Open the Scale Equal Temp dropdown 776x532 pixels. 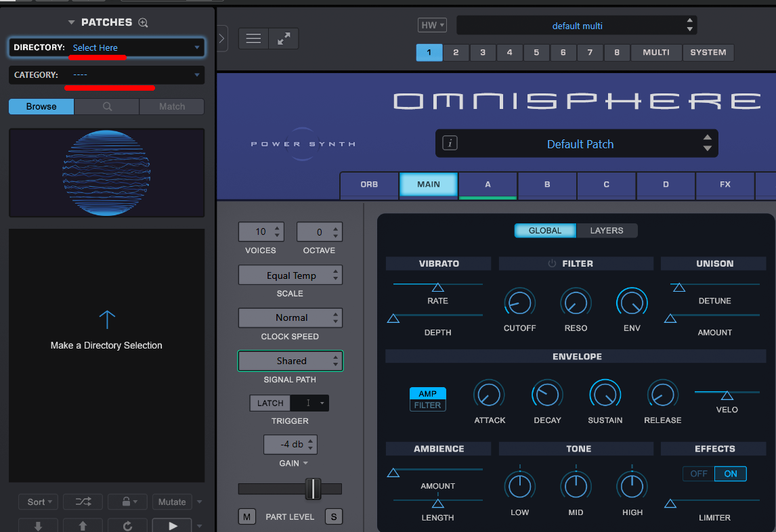click(290, 275)
